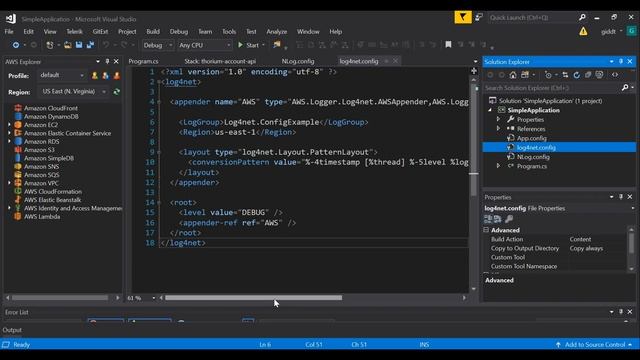
Task: Toggle auto-hide pin on AWS Explorer panel
Action: click(x=107, y=61)
